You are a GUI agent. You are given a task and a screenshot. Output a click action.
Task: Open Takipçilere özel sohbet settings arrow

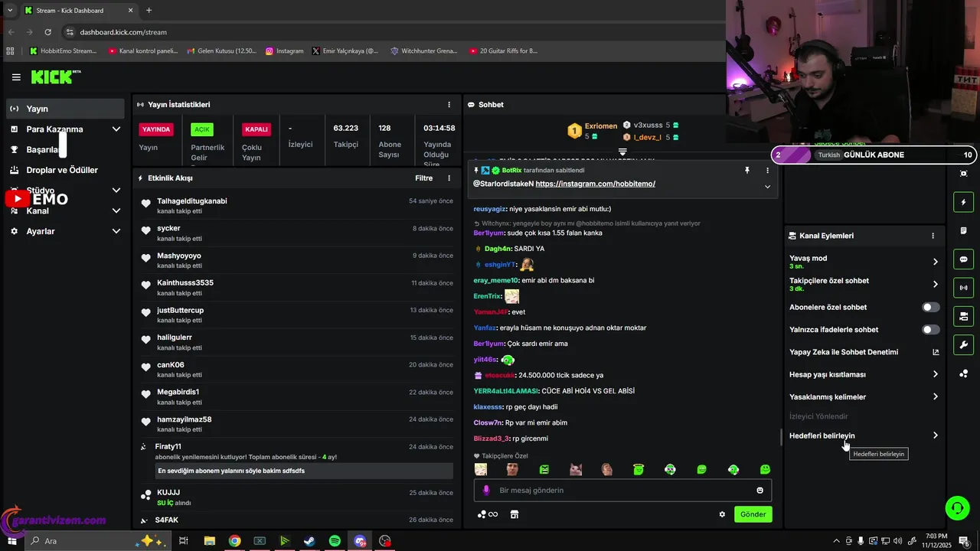pos(935,284)
